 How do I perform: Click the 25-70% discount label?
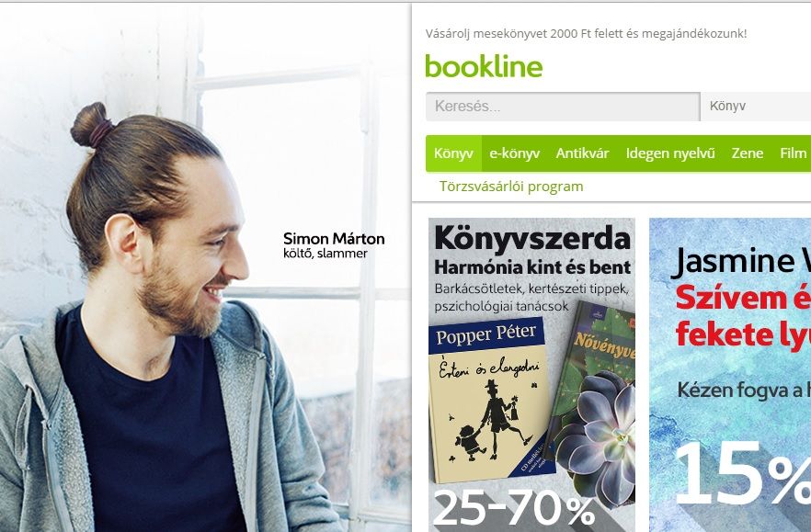(x=513, y=509)
